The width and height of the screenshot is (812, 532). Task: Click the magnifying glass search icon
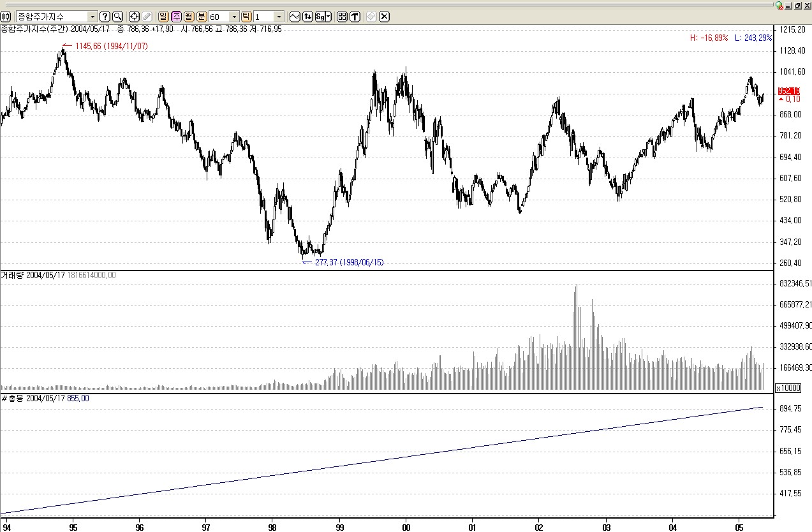(117, 17)
